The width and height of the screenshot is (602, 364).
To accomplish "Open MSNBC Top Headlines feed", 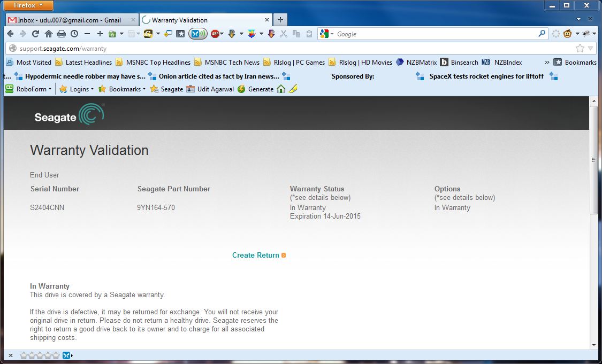I will tap(153, 62).
